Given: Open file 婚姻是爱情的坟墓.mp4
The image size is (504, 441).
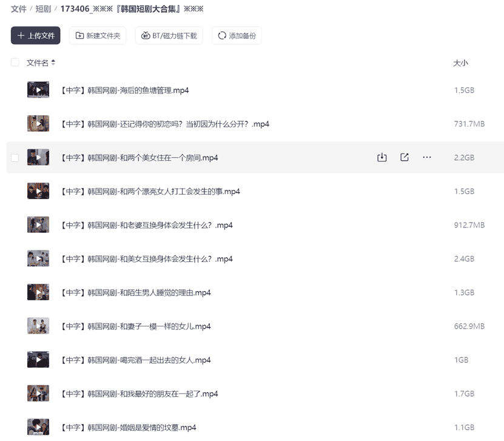Looking at the screenshot, I should 129,428.
